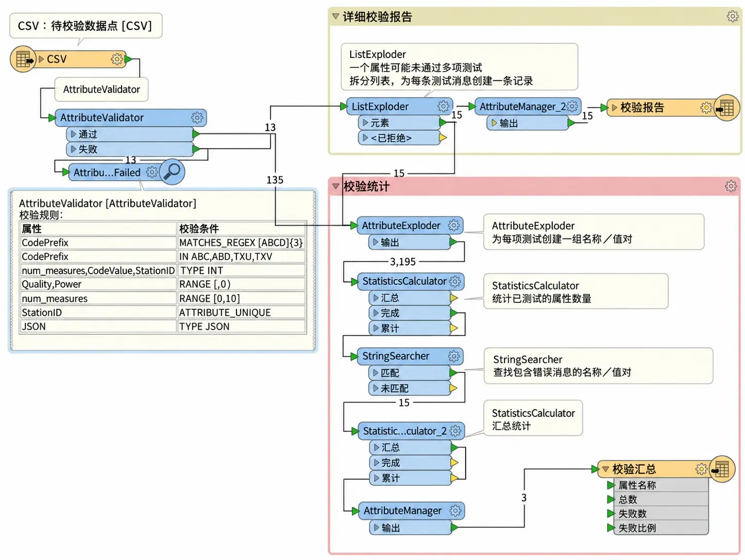Expand Statistic...culator_2 累计 port
This screenshot has width=745, height=560.
[376, 478]
